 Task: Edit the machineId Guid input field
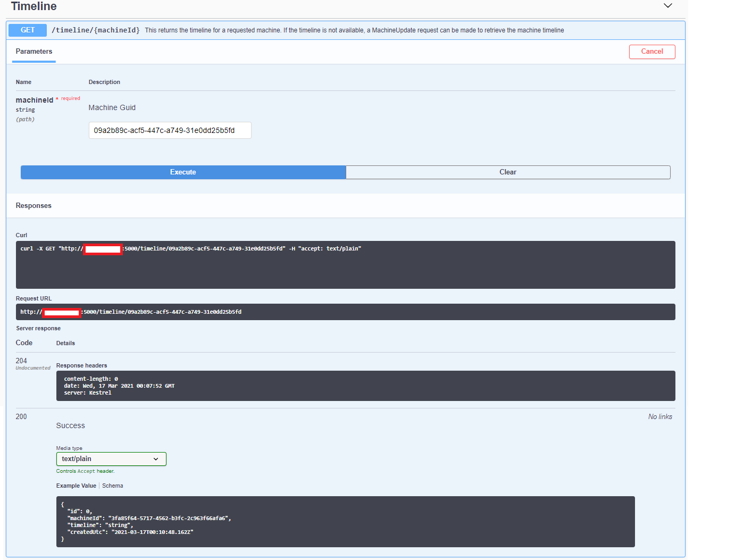pyautogui.click(x=170, y=130)
